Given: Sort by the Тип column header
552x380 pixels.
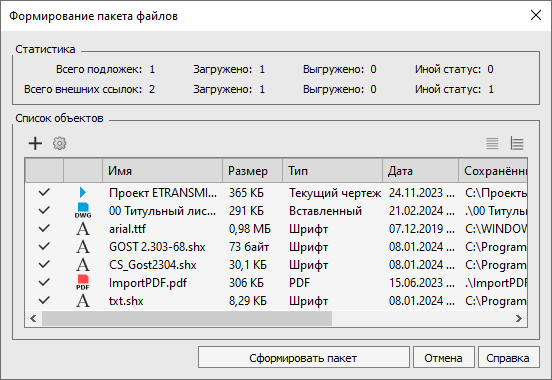Looking at the screenshot, I should (x=332, y=171).
